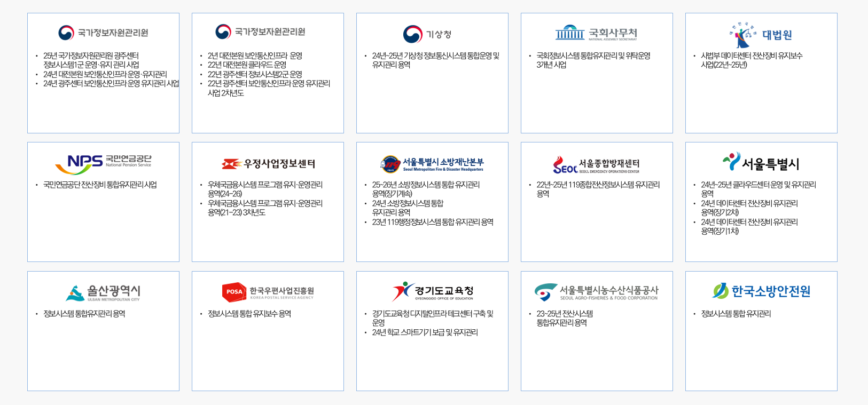Select the NPS 국민연금공단 logo
This screenshot has width=868, height=405.
[x=103, y=164]
